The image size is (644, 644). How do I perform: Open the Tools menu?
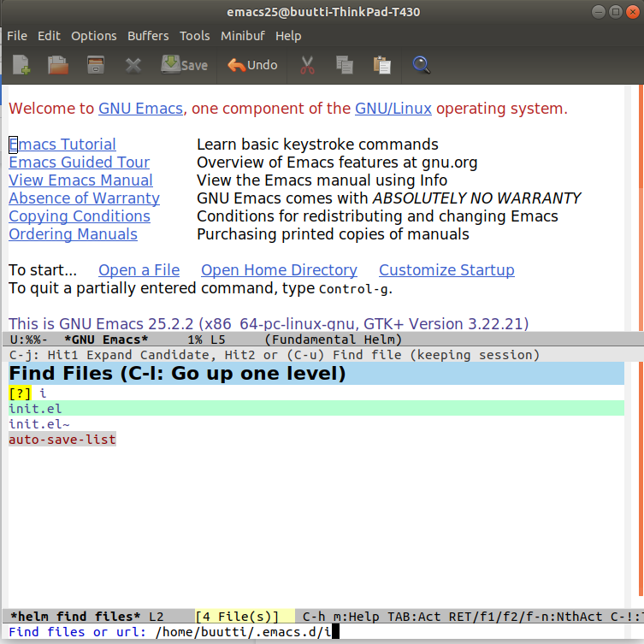point(194,36)
